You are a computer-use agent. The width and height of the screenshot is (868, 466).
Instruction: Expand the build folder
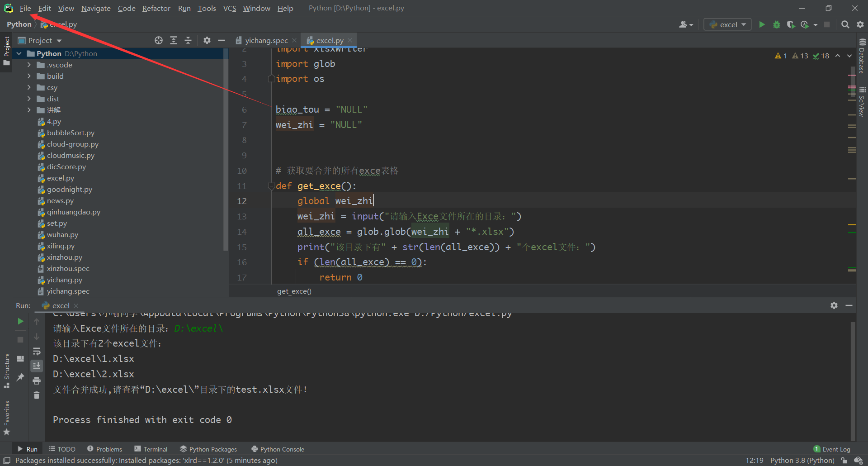(29, 76)
